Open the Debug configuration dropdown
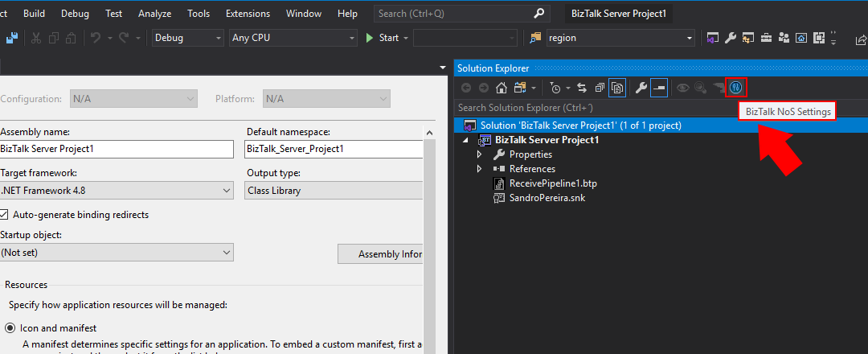This screenshot has width=868, height=354. pos(187,39)
